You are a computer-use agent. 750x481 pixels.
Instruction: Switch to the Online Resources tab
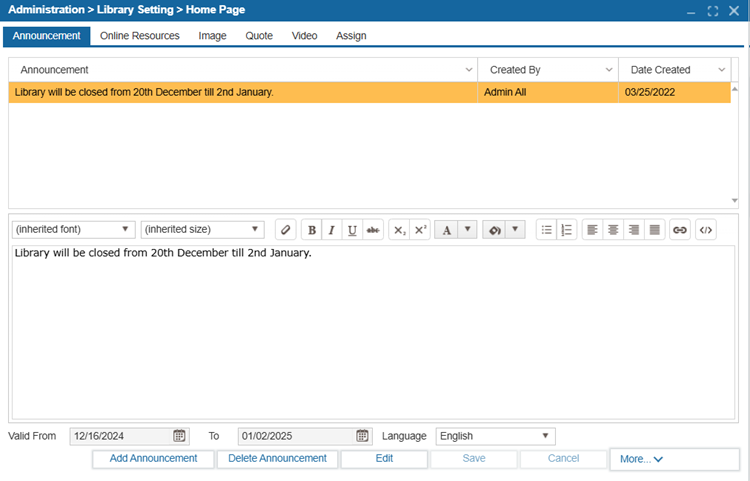[140, 36]
